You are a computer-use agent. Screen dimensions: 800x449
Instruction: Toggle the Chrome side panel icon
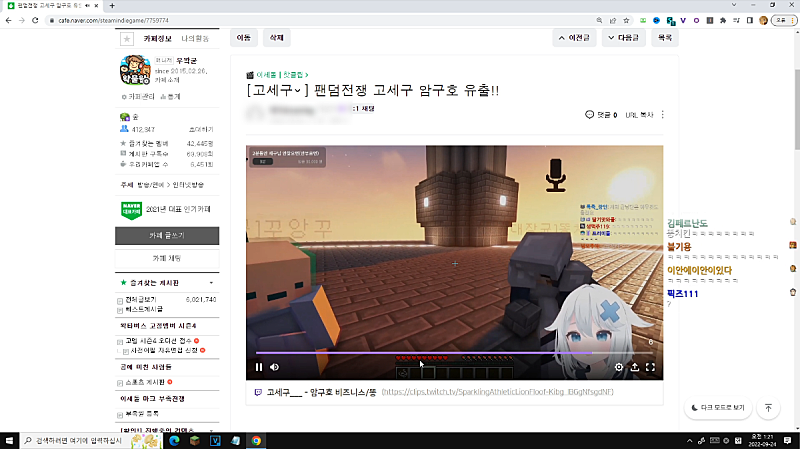tap(749, 20)
